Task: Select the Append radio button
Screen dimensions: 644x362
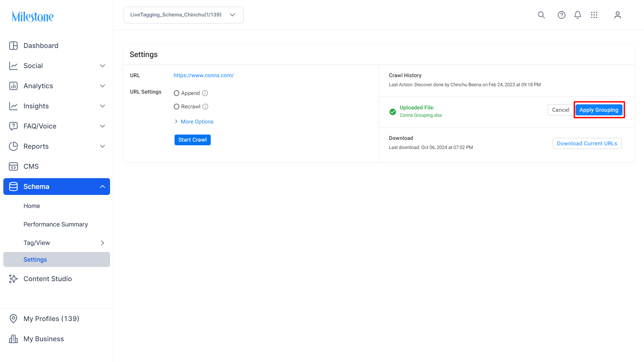Action: pyautogui.click(x=177, y=93)
